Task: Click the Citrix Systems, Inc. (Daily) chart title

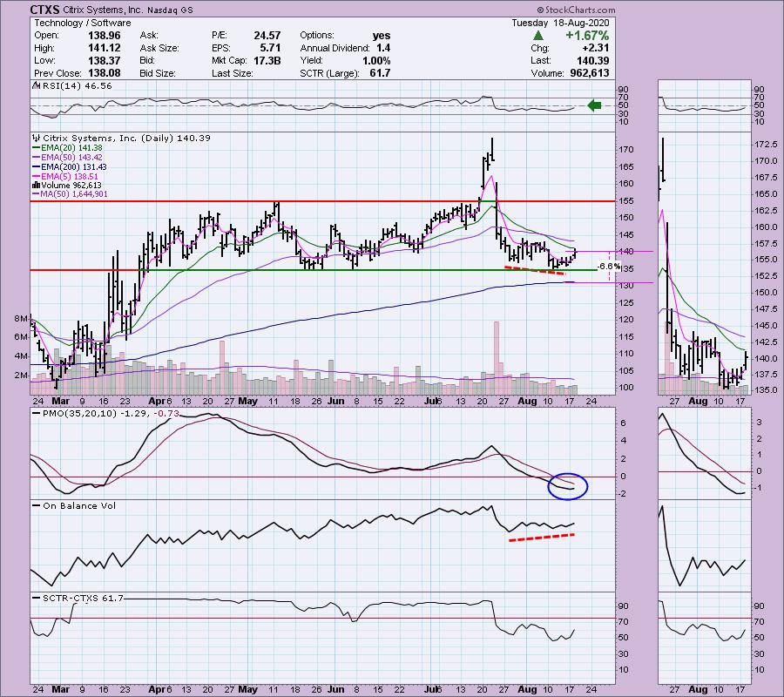Action: (x=126, y=138)
